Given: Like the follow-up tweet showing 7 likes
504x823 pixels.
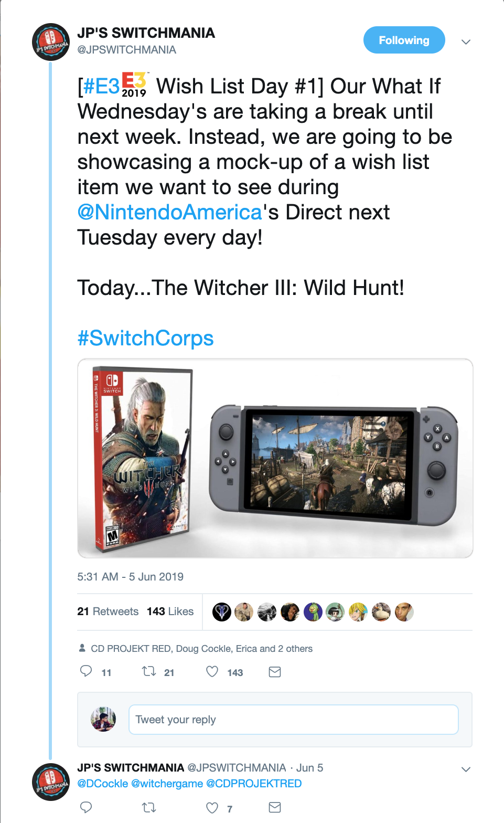Looking at the screenshot, I should 212,808.
